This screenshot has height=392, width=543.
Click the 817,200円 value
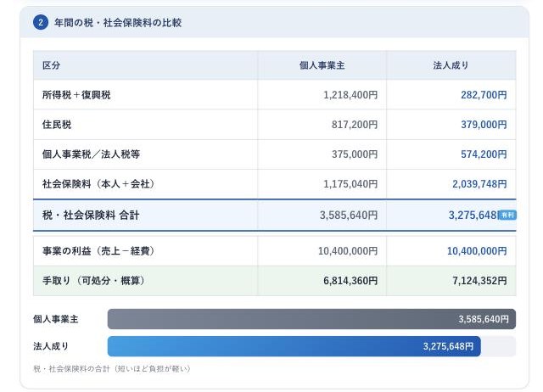click(355, 125)
